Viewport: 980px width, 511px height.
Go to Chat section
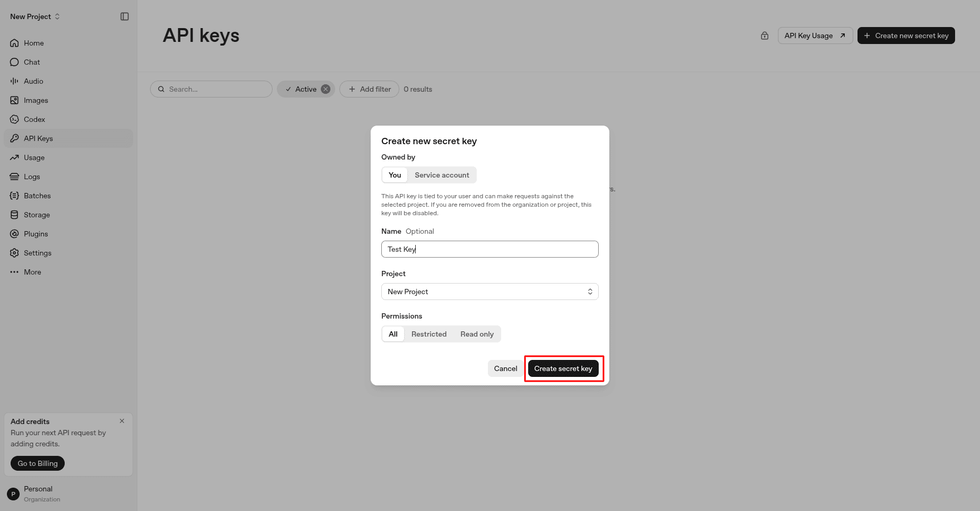(68, 62)
